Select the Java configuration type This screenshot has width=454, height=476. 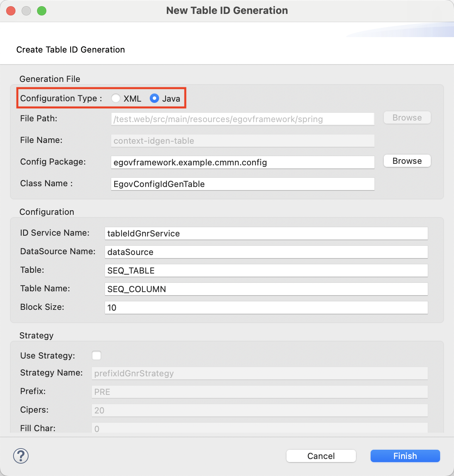point(154,99)
